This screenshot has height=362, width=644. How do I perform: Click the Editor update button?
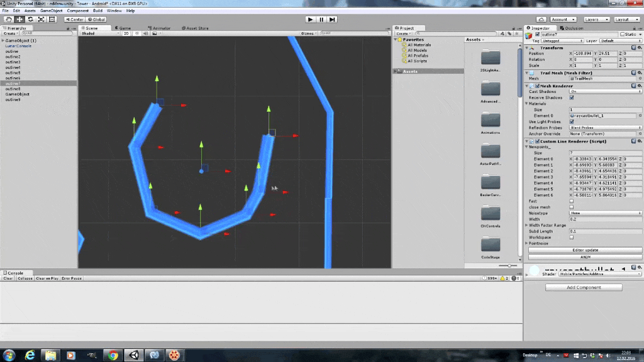coord(585,250)
